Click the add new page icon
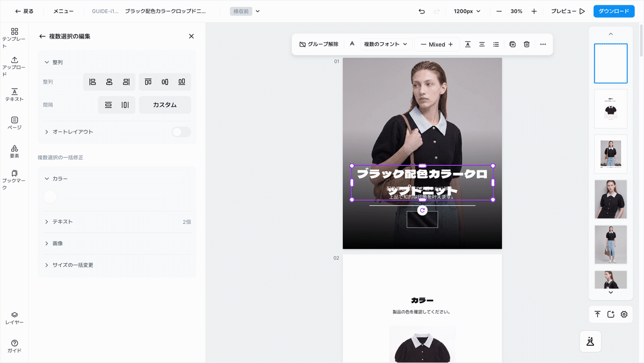 click(x=611, y=314)
